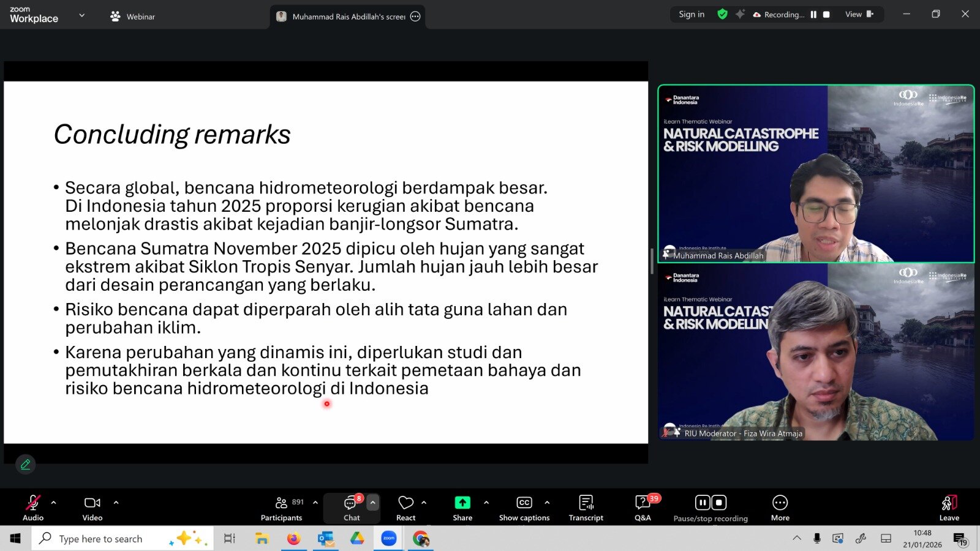Unmute microphone with the Audio button
Image resolution: width=980 pixels, height=551 pixels.
click(33, 508)
